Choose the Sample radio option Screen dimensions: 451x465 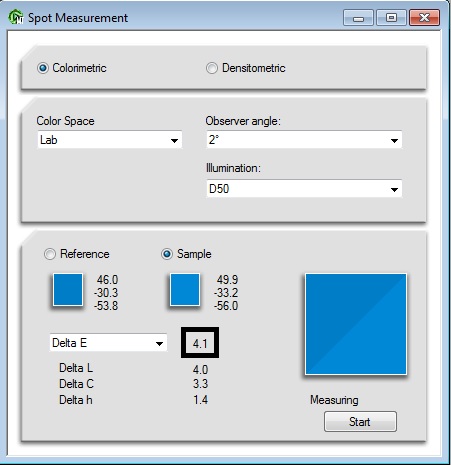167,254
